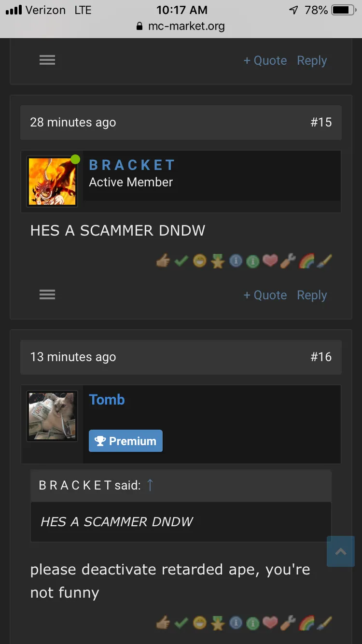This screenshot has height=644, width=362.
Task: Tap wrench reaction on post #15
Action: pyautogui.click(x=289, y=261)
